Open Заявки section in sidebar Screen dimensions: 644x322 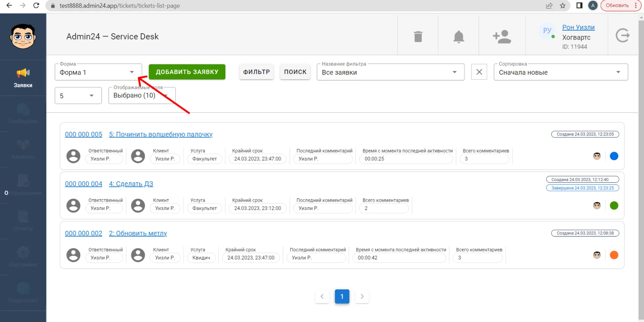[x=23, y=78]
